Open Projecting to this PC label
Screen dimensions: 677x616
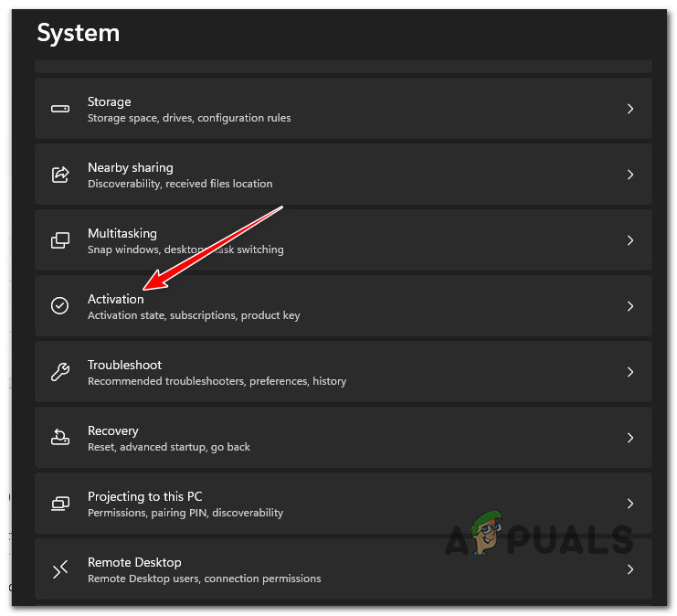pyautogui.click(x=144, y=496)
